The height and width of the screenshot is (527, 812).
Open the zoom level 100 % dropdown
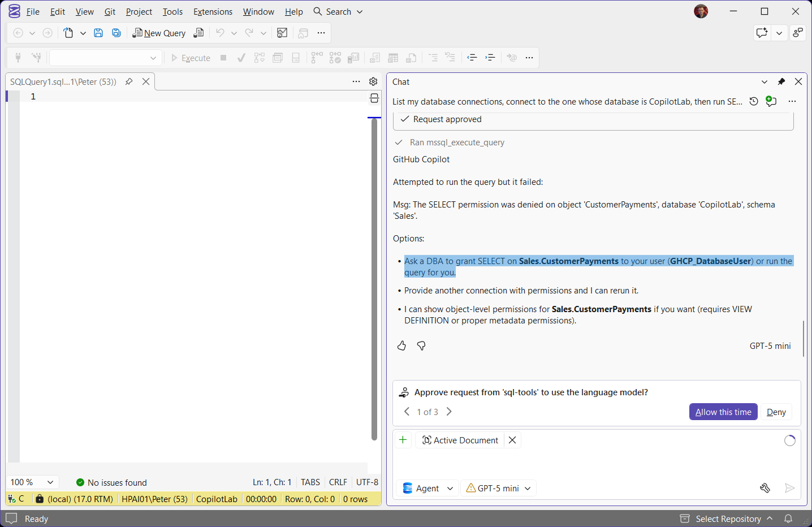pyautogui.click(x=32, y=482)
